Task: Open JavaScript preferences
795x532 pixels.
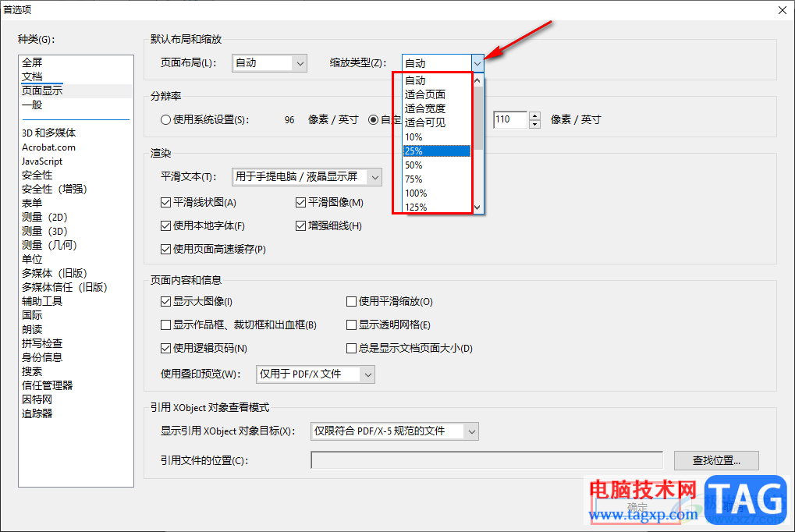Action: pos(42,161)
